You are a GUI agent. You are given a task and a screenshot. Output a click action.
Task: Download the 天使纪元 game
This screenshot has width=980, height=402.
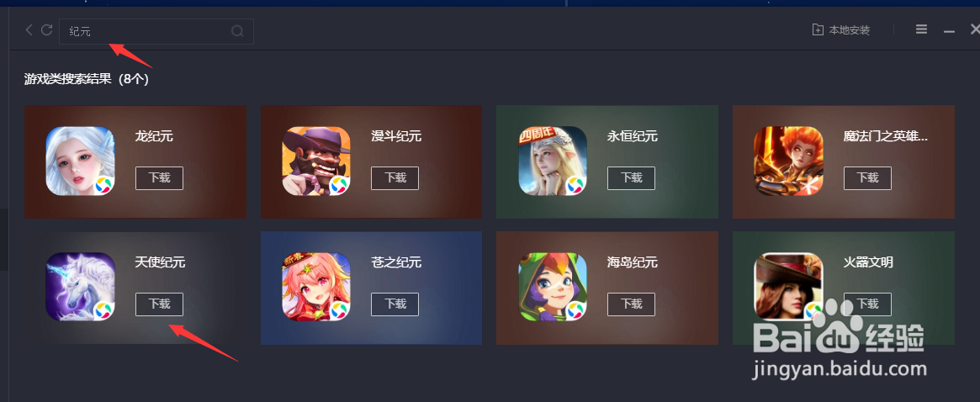click(x=159, y=304)
